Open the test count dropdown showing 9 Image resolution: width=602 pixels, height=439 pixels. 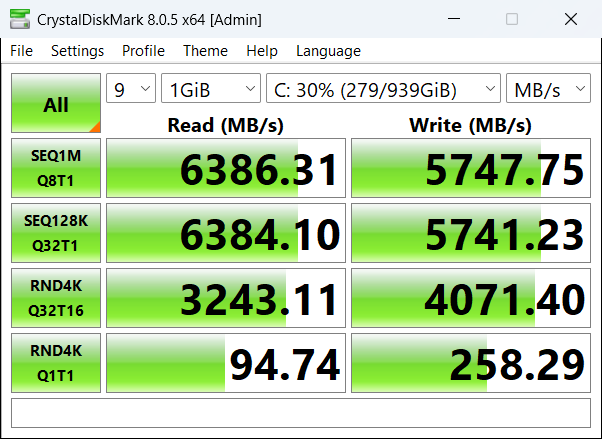131,88
